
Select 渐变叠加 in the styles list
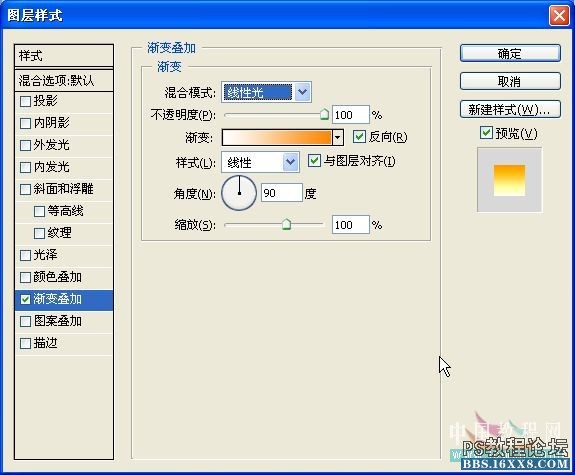64,299
